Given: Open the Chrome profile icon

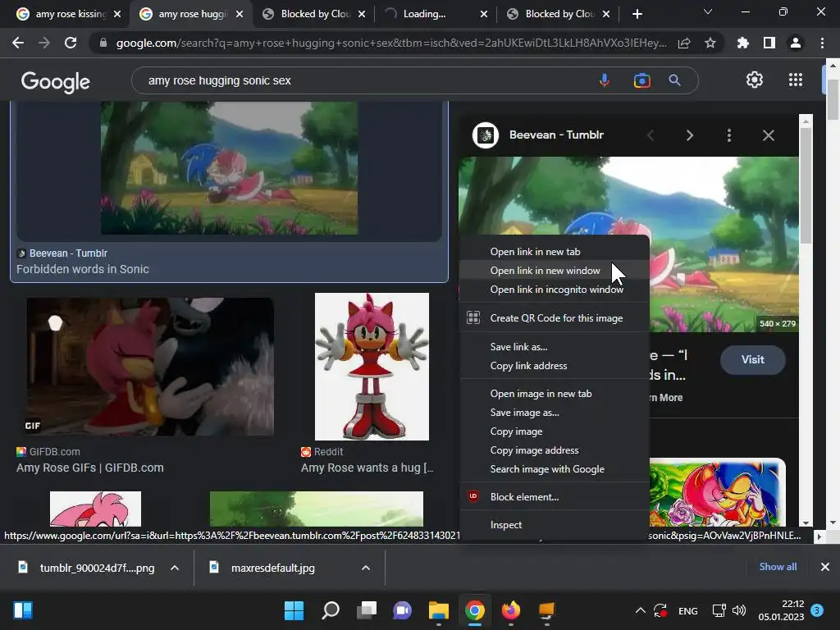Looking at the screenshot, I should 796,43.
